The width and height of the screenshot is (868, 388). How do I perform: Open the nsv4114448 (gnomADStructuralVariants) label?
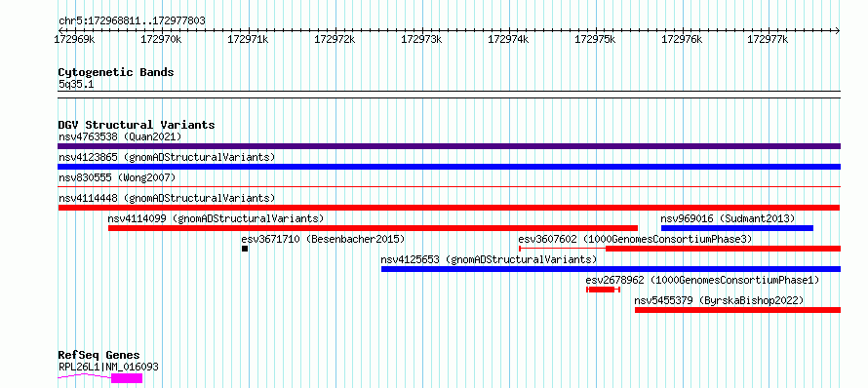[x=167, y=198]
